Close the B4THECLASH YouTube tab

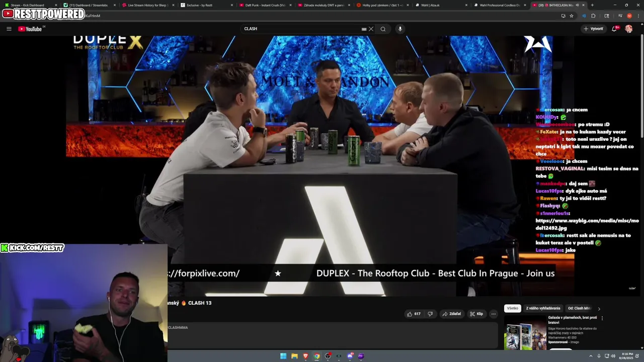pos(584,5)
